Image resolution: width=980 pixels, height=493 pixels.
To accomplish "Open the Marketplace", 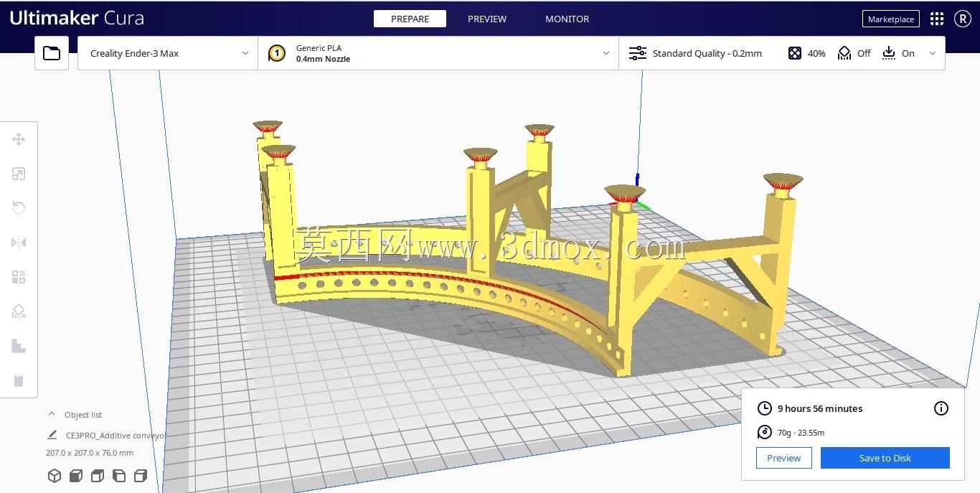I will point(891,19).
